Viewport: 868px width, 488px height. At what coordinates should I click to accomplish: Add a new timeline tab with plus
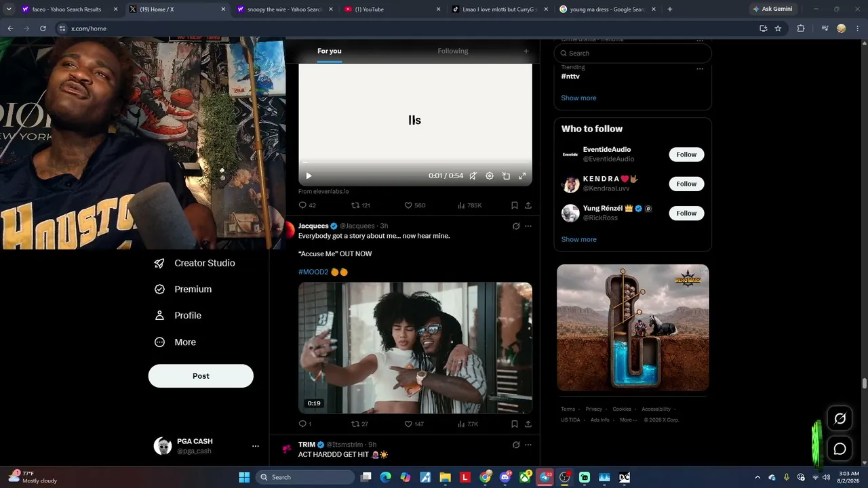526,51
